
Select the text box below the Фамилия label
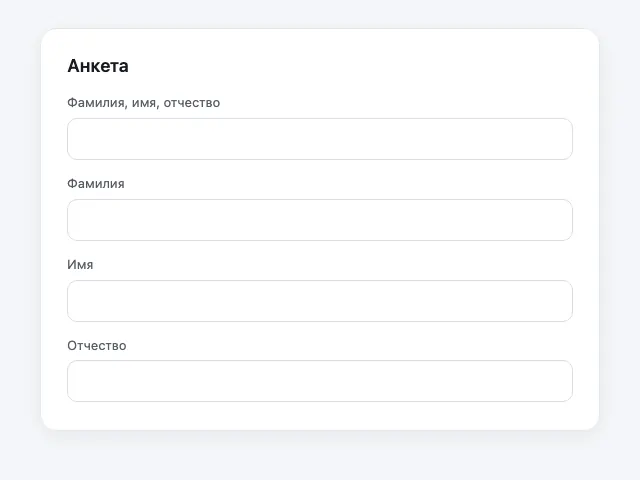320,220
